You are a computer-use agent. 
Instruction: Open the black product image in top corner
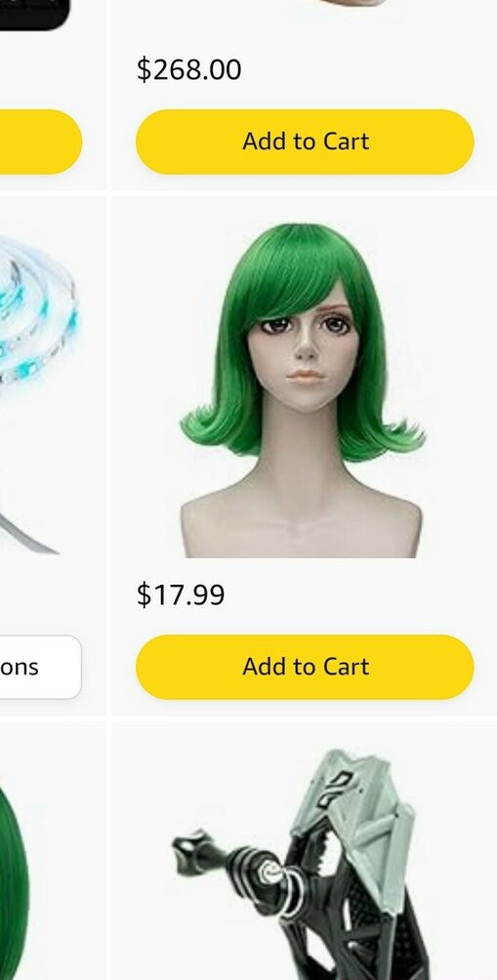tap(34, 15)
